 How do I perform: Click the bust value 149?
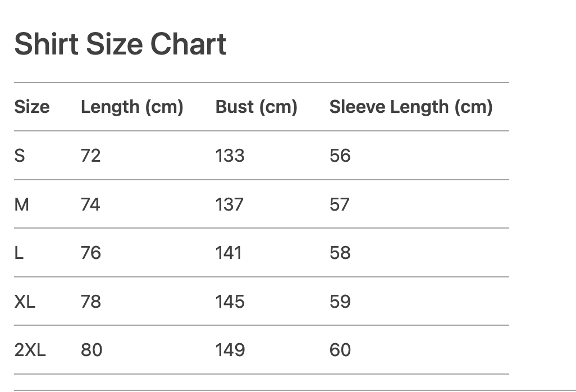tap(230, 350)
